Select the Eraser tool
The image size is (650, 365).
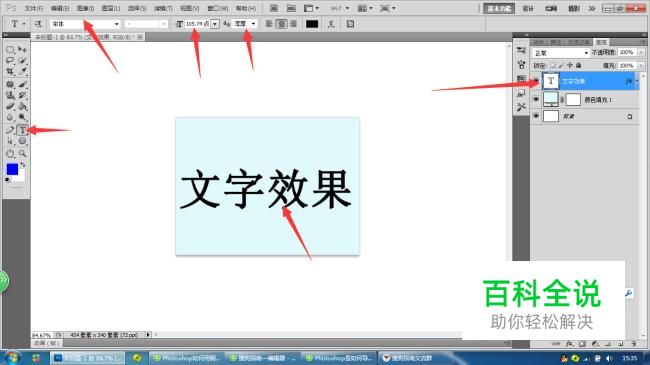(10, 106)
